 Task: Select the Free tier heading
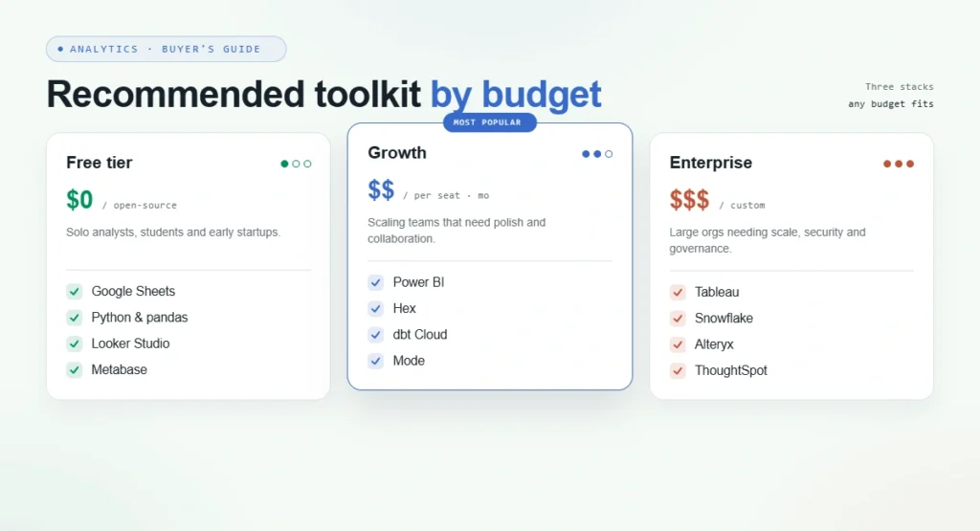(100, 163)
